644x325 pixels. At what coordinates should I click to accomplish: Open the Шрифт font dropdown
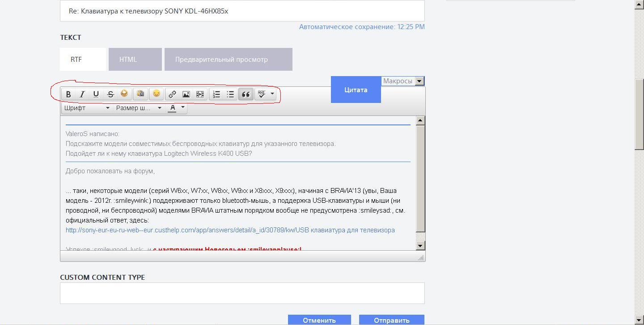87,108
